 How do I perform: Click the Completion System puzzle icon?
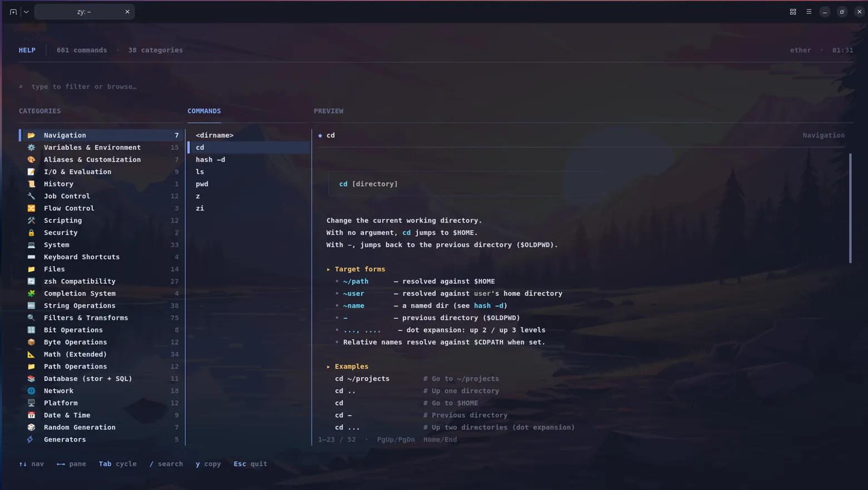[31, 294]
